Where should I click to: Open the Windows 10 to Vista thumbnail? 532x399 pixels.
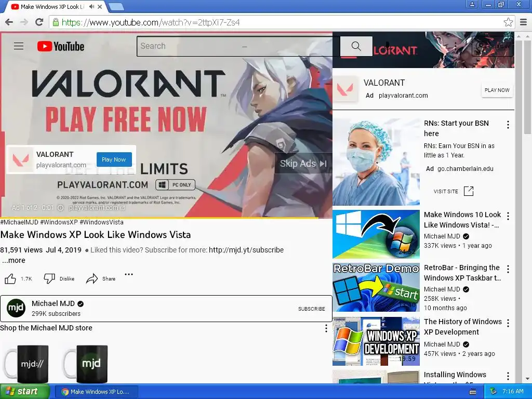click(x=376, y=234)
